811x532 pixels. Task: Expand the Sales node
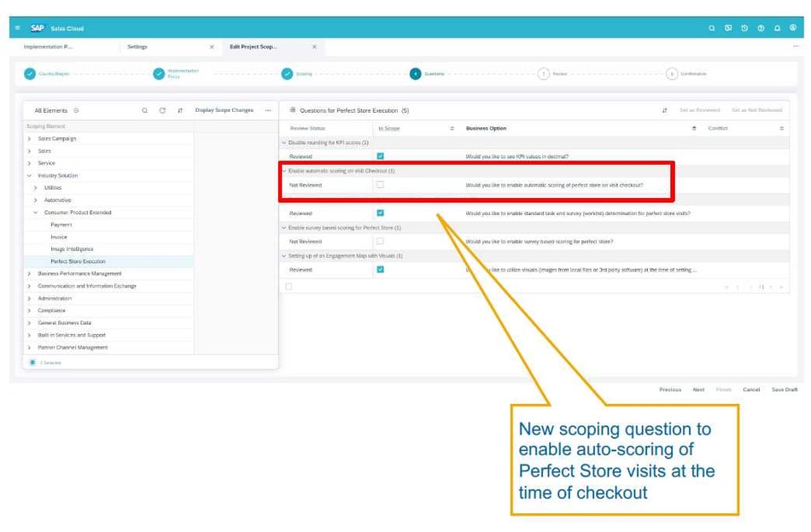(x=29, y=151)
